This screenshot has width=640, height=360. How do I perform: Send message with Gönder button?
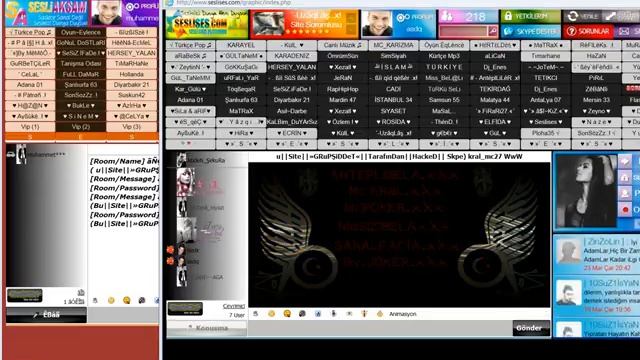pos(531,328)
